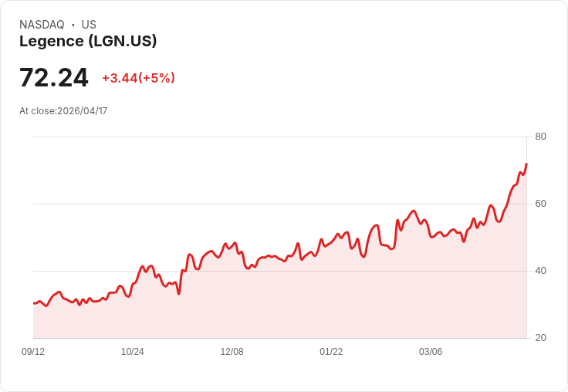Click the starting point of the price line
The image size is (568, 392).
[34, 302]
